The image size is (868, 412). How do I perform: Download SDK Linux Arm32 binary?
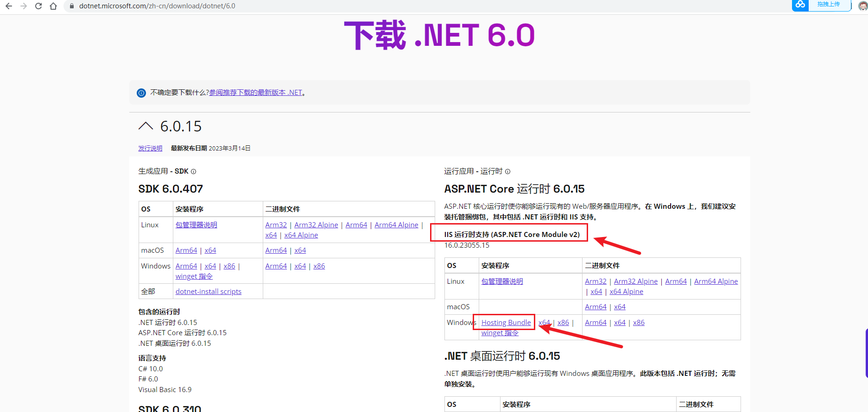(276, 225)
